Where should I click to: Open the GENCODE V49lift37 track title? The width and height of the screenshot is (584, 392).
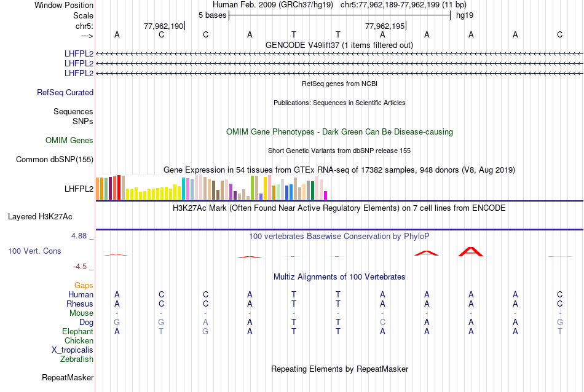click(339, 45)
